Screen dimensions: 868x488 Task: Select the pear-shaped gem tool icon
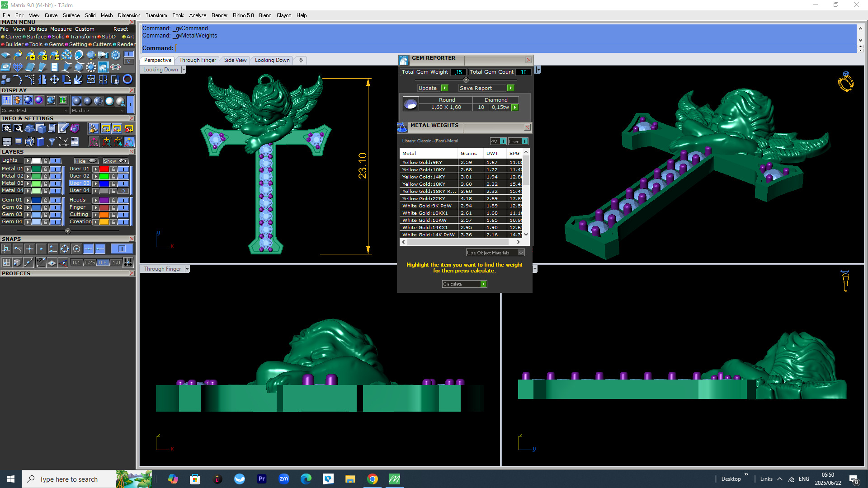(x=79, y=55)
